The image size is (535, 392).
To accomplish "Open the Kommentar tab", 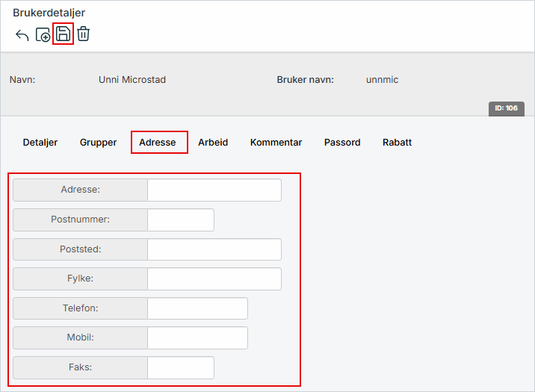I will [x=276, y=143].
